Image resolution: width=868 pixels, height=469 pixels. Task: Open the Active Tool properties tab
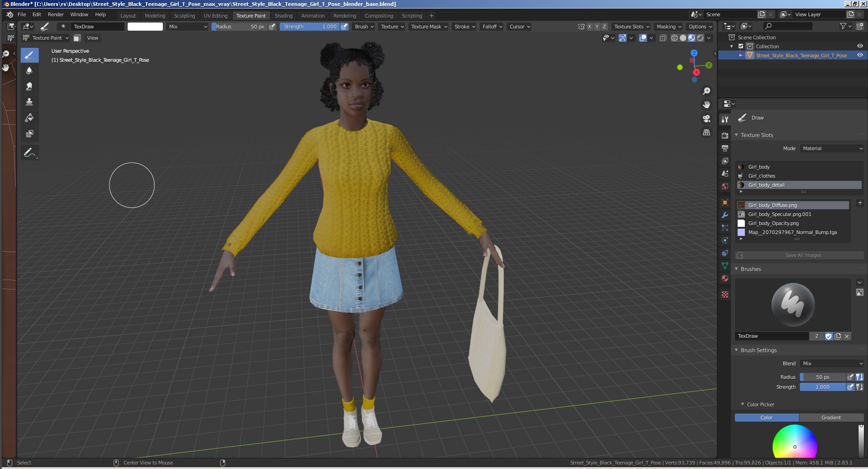click(725, 119)
